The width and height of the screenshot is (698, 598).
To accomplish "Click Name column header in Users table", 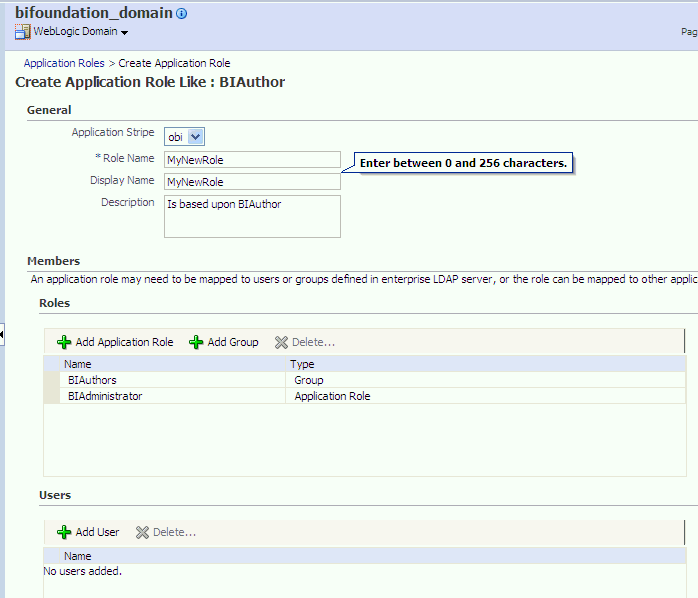I will (365, 556).
